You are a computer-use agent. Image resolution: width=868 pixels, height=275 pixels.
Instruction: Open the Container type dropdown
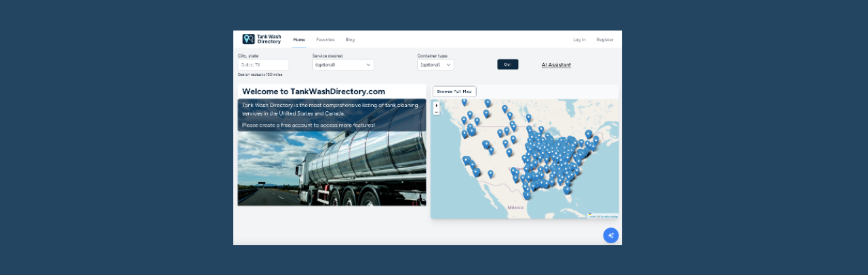coord(435,65)
